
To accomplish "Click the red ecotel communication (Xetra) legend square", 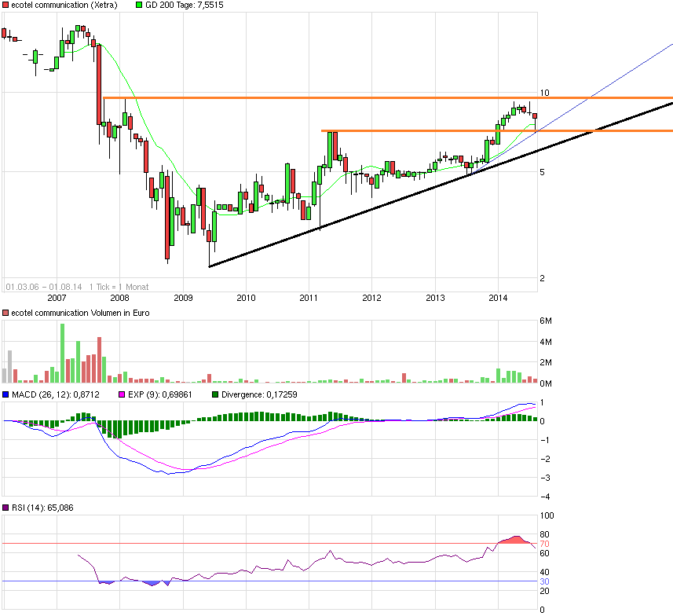I will coord(5,5).
